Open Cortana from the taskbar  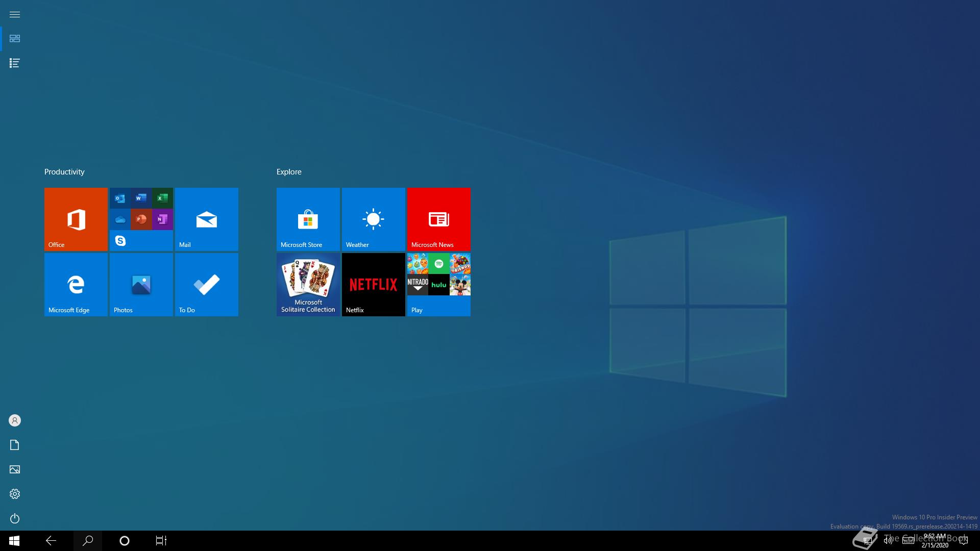[x=125, y=541]
